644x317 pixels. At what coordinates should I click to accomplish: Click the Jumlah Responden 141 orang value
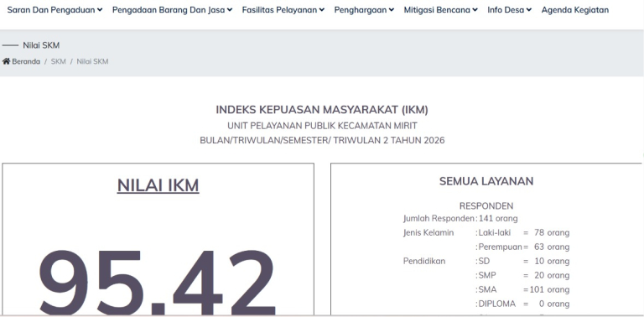tap(498, 218)
